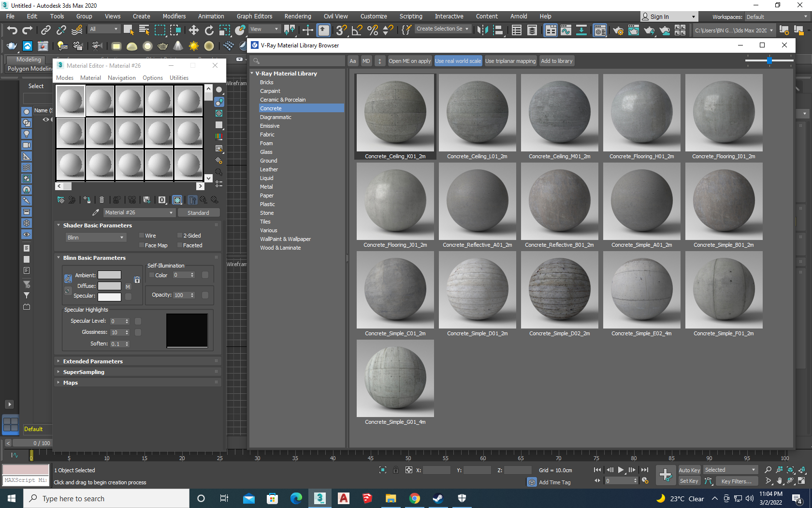The image size is (812, 508).
Task: Click the Standard material type button
Action: pyautogui.click(x=199, y=212)
